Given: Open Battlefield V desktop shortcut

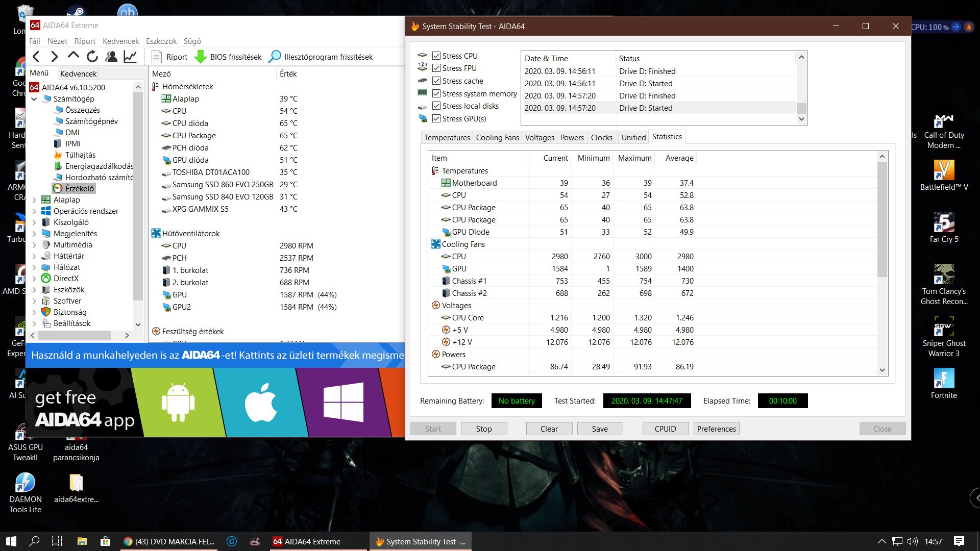Looking at the screenshot, I should 944,176.
